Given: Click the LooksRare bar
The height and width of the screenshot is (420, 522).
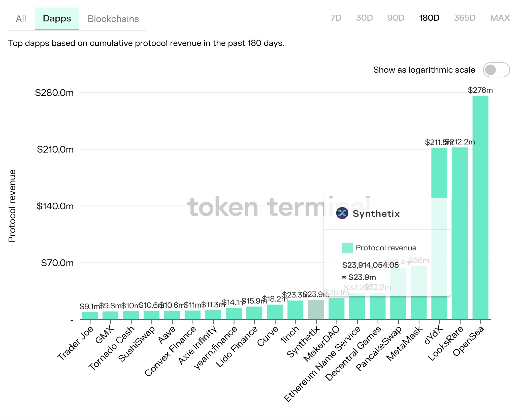Looking at the screenshot, I should tap(460, 233).
